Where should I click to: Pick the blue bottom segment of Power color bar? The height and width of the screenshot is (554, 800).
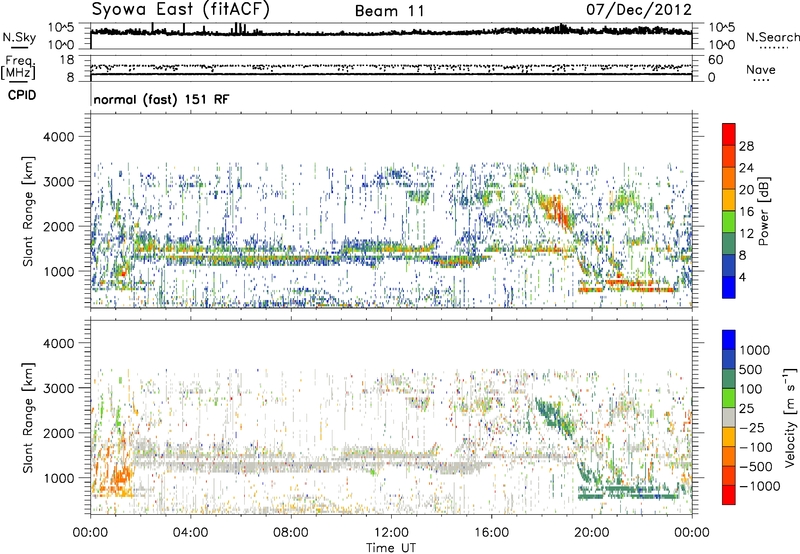pyautogui.click(x=729, y=287)
